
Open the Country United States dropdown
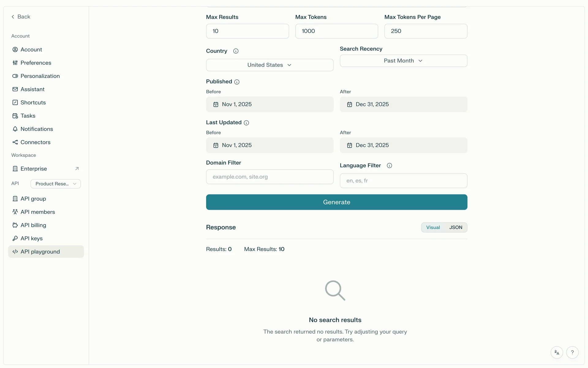[269, 65]
